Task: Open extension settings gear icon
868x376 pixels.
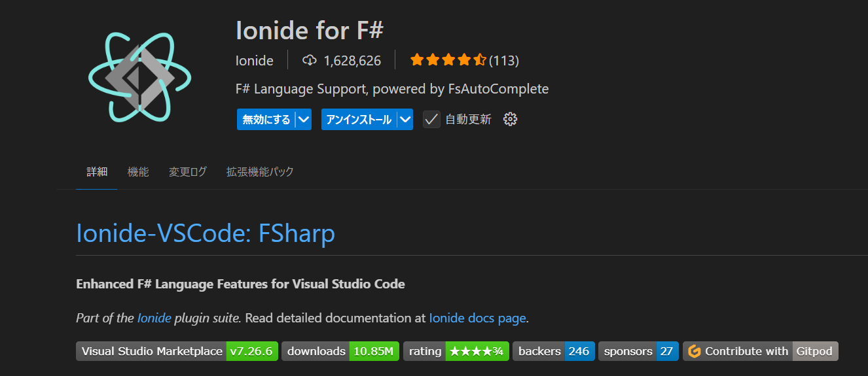Action: [511, 119]
